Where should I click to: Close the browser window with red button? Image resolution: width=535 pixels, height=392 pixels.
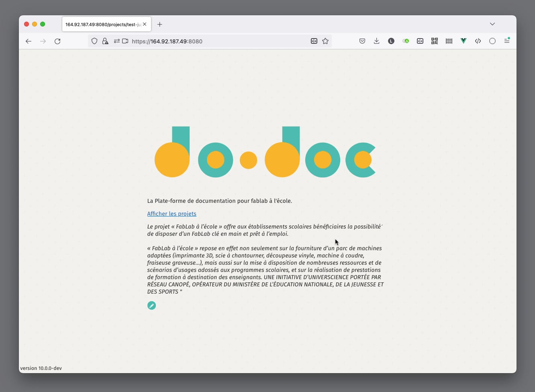tap(27, 24)
